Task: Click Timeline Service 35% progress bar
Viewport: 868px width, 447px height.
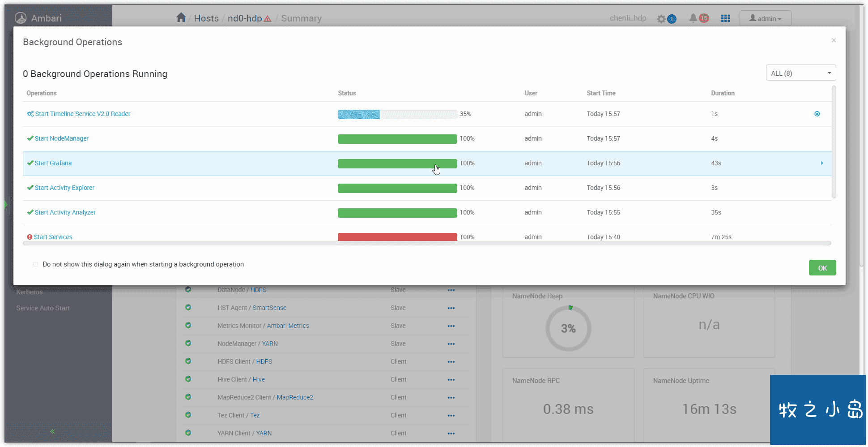Action: click(x=397, y=114)
